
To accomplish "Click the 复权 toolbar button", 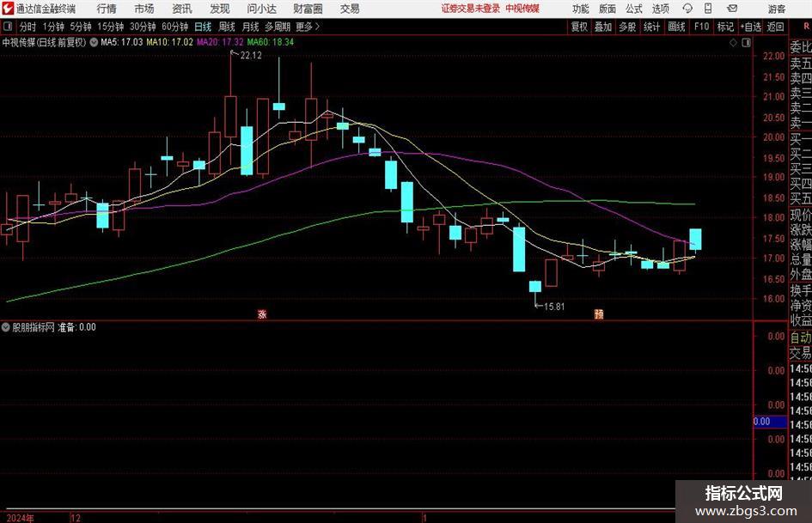I will 579,27.
